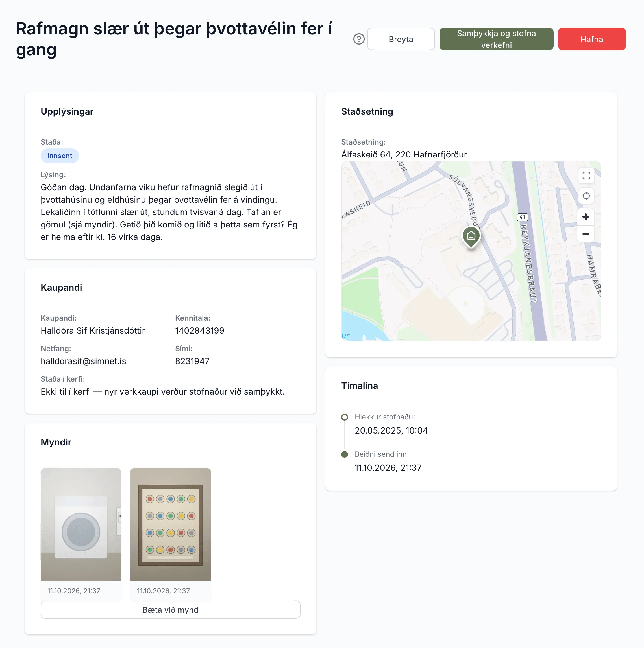Select the Hlekkur stofnaður timeline marker
644x648 pixels.
click(344, 417)
